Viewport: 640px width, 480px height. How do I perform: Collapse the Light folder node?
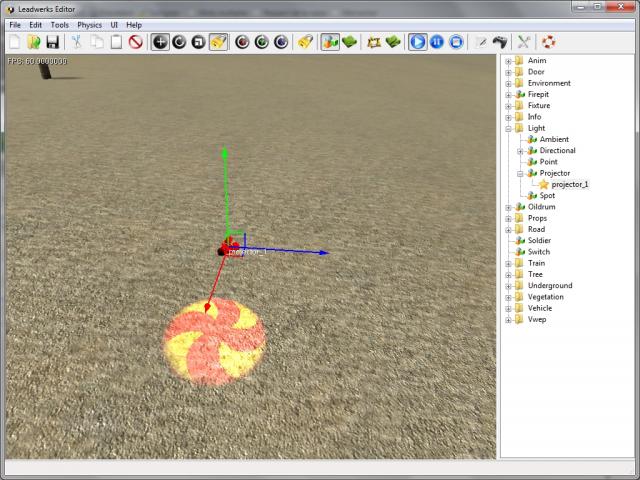click(508, 128)
